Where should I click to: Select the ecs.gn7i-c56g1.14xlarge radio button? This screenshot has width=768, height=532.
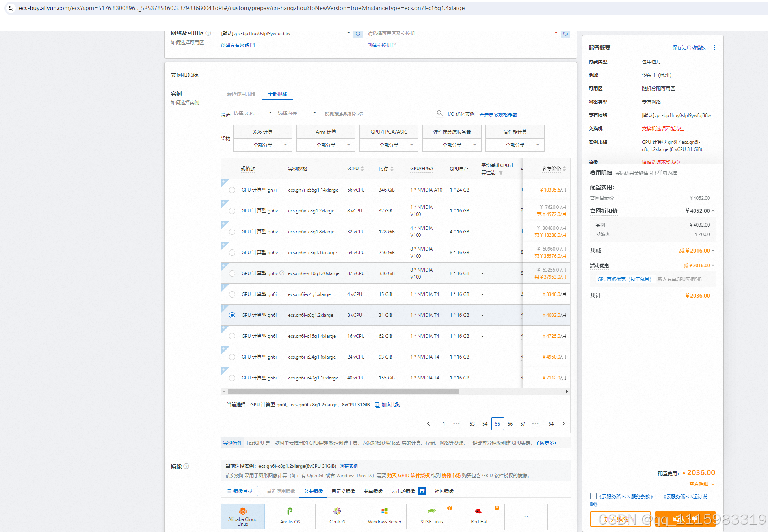pyautogui.click(x=232, y=190)
